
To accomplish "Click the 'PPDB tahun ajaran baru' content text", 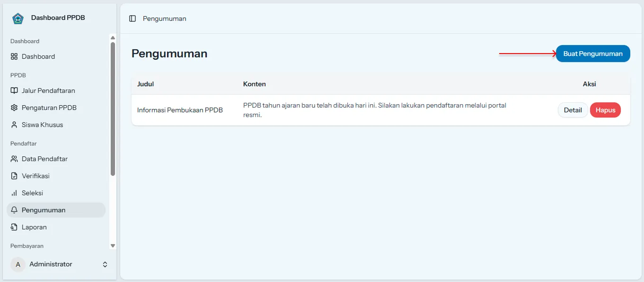I will (375, 110).
